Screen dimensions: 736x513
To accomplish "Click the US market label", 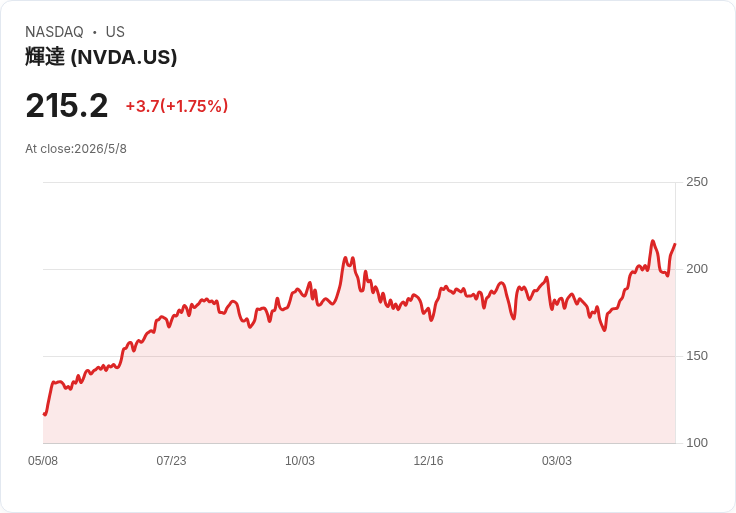I will click(115, 32).
